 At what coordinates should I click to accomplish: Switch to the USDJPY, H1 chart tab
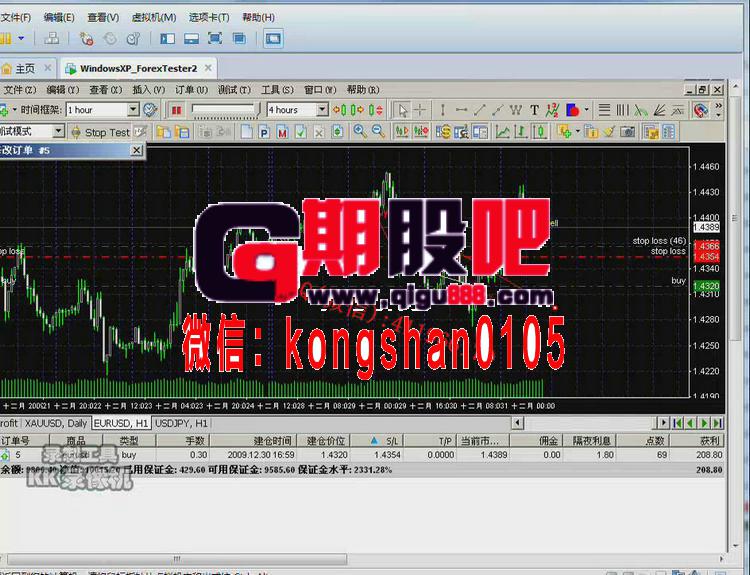(181, 423)
